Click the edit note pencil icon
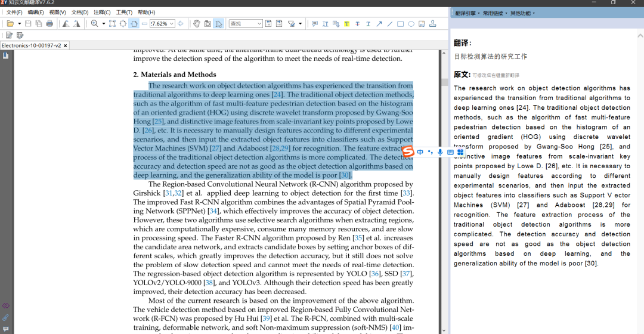 [x=9, y=35]
